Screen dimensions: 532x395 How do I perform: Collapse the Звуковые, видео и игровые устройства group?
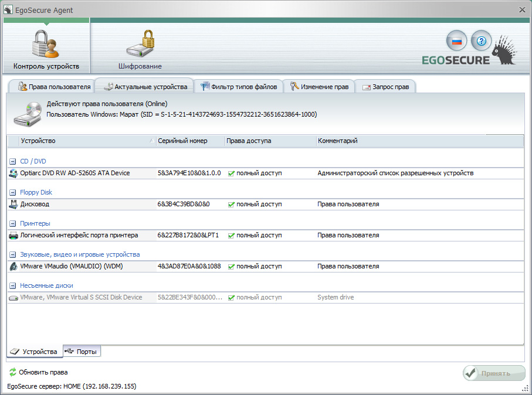pos(12,254)
